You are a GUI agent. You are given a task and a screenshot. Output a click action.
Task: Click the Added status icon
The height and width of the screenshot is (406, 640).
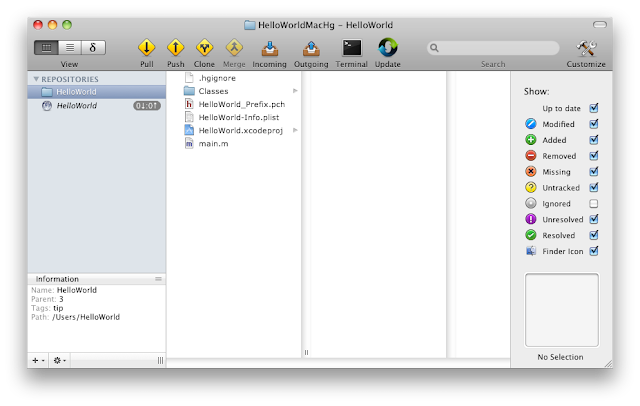coord(531,140)
